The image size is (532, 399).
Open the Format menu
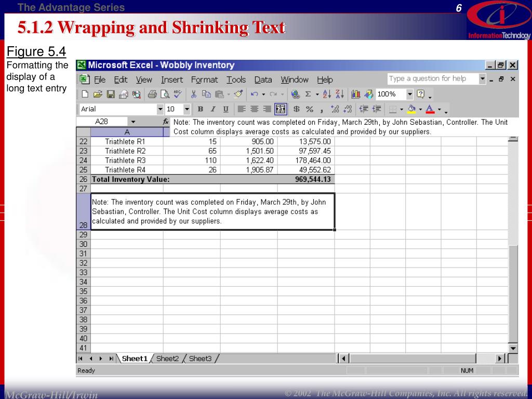click(x=204, y=79)
